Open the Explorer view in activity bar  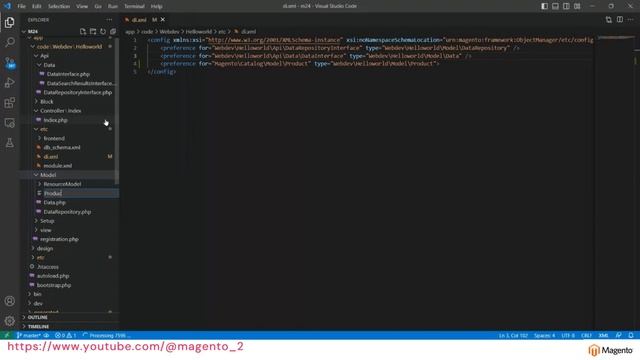point(9,22)
